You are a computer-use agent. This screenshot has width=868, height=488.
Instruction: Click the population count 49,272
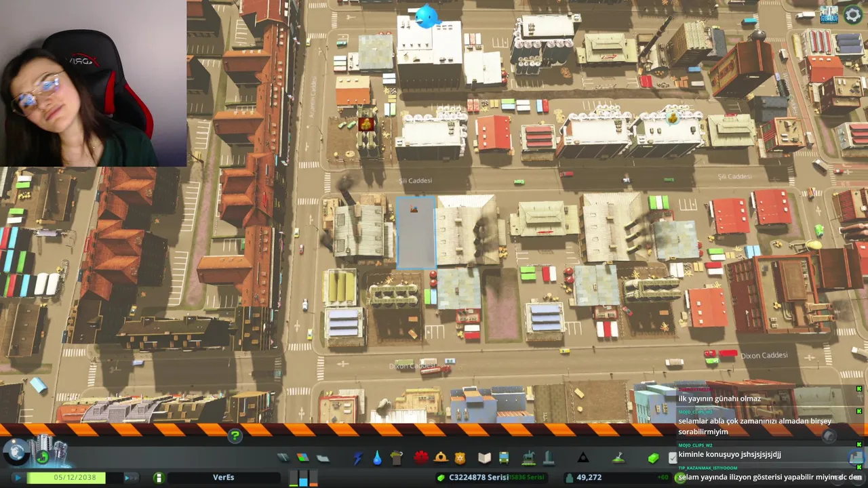tap(589, 477)
